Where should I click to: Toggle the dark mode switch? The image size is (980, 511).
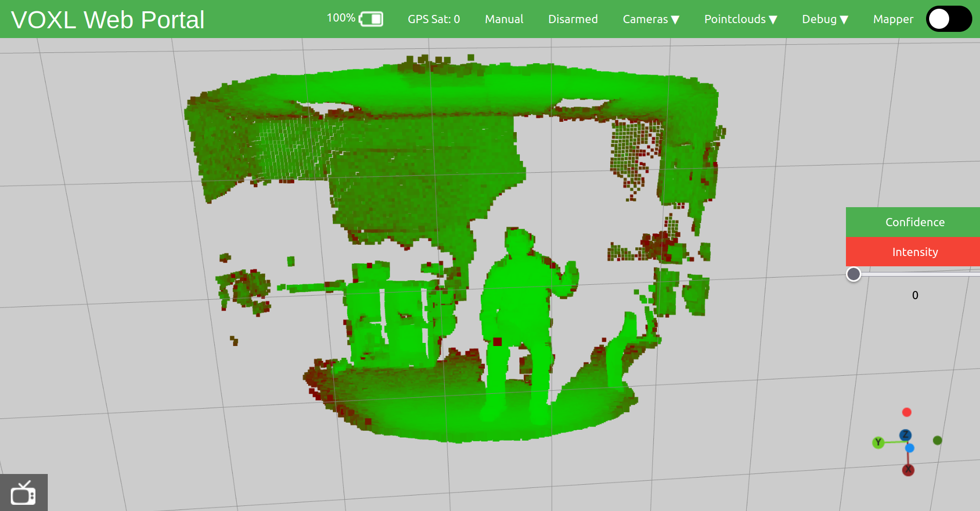coord(949,19)
